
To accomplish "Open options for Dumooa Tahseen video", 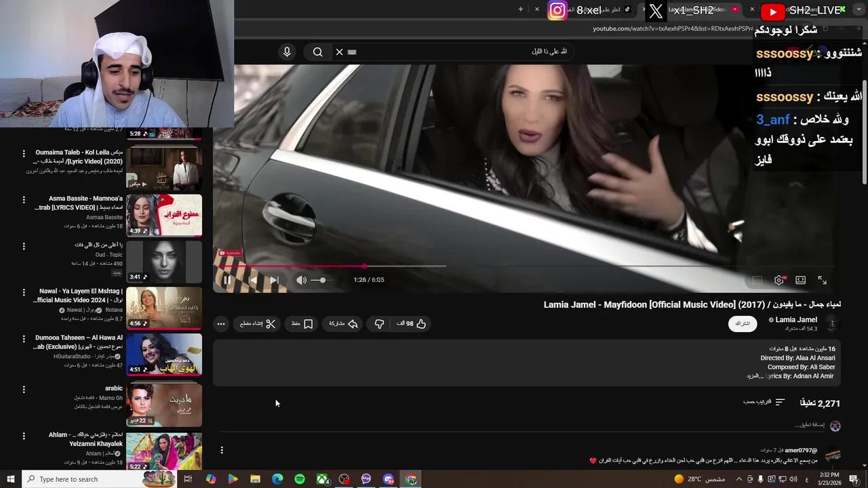I will 24,338.
